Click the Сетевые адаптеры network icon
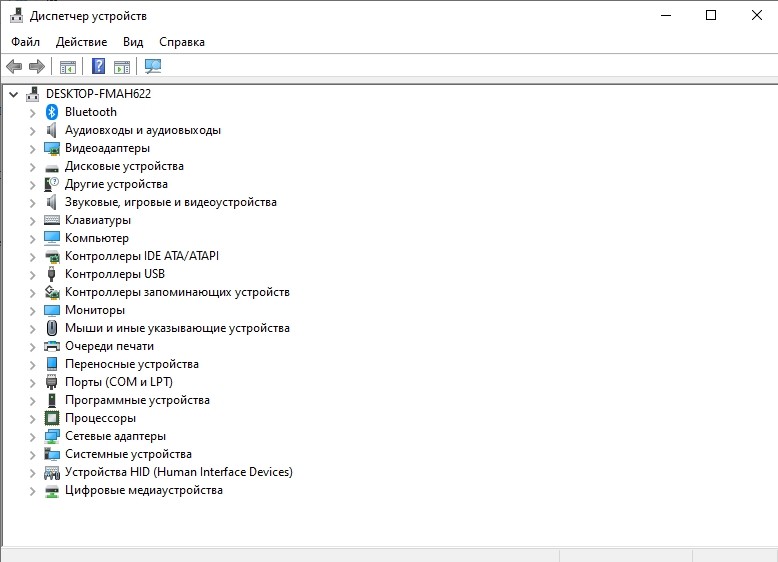778x562 pixels. click(52, 436)
